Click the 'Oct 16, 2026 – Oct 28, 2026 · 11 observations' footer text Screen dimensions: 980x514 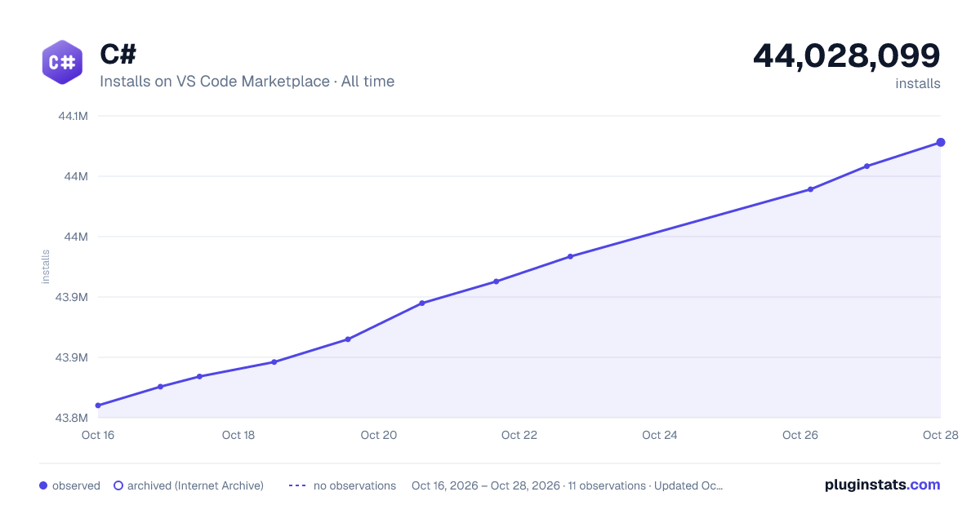coord(528,485)
